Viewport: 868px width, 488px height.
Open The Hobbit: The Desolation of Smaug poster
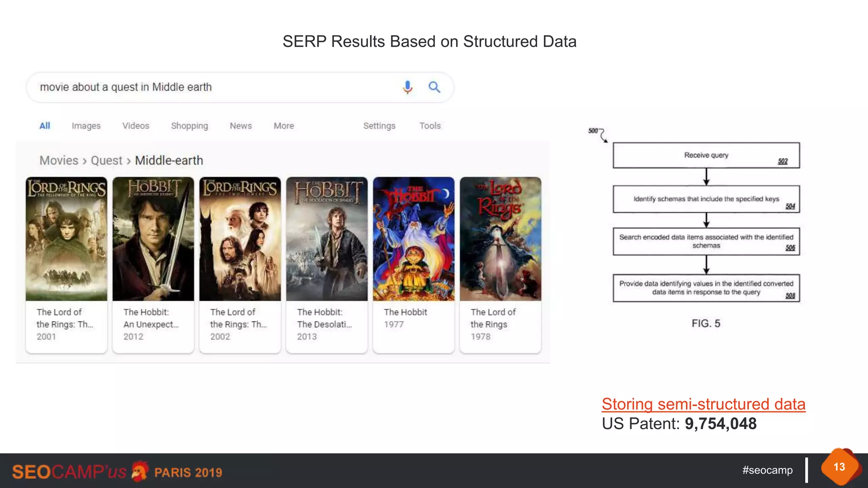pos(327,239)
